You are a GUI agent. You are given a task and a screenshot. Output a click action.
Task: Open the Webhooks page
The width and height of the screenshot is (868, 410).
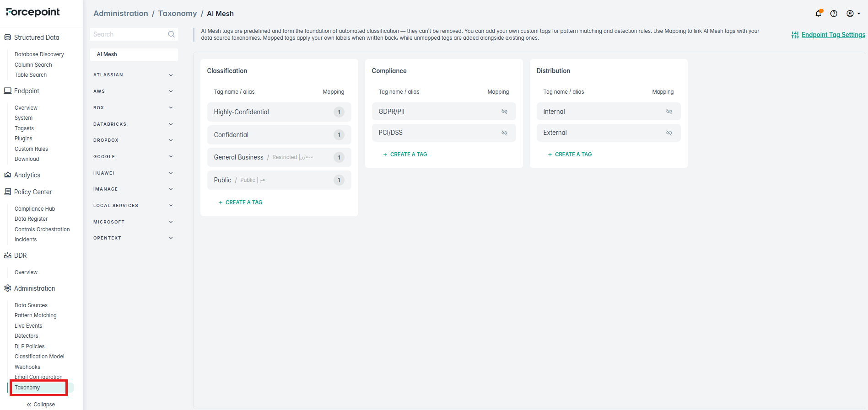click(x=27, y=367)
